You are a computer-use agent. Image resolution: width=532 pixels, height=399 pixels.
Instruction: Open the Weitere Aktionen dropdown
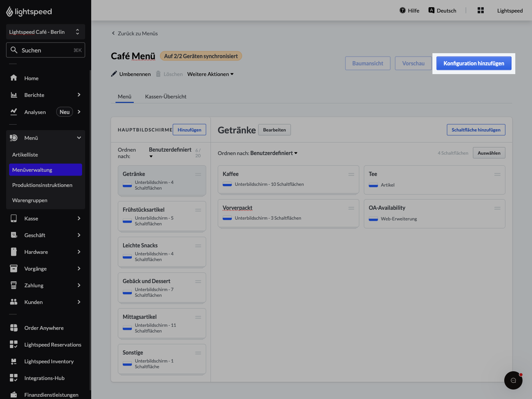211,74
